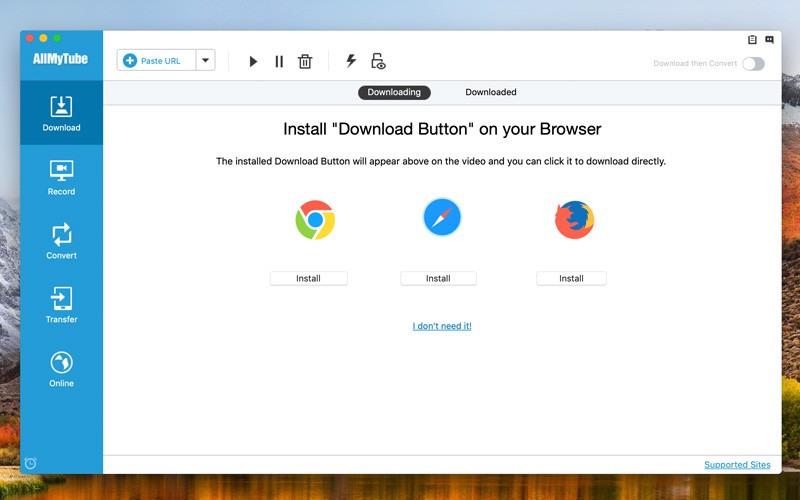Install the download button for Chrome
The image size is (800, 500).
coord(309,279)
